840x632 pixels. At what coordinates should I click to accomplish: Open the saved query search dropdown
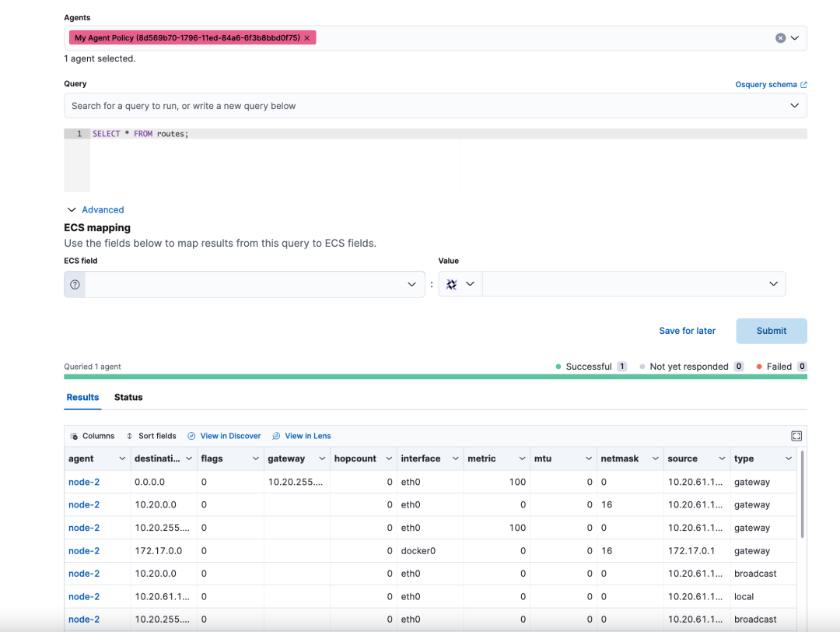796,105
